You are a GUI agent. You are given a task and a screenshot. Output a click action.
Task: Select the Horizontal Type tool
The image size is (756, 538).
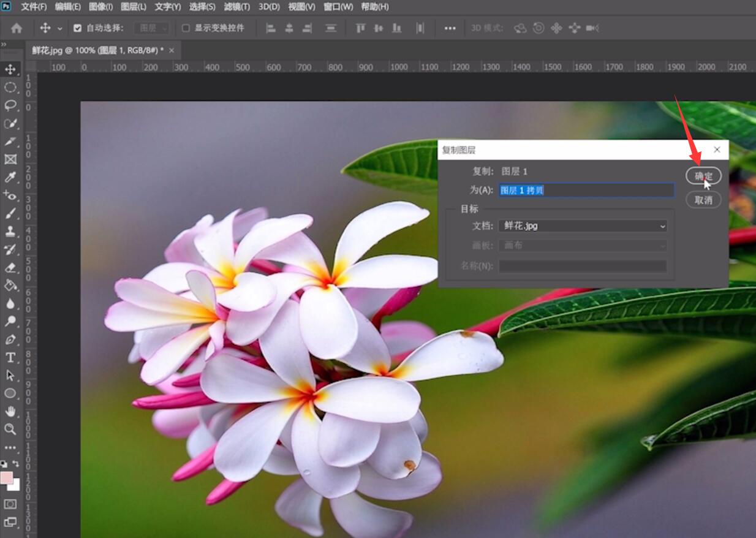[x=10, y=357]
